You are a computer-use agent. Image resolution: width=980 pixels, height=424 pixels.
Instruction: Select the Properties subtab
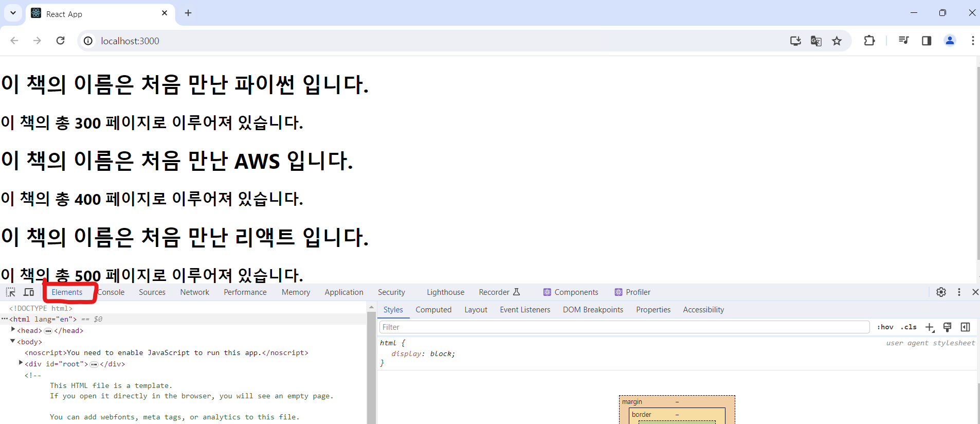click(654, 310)
